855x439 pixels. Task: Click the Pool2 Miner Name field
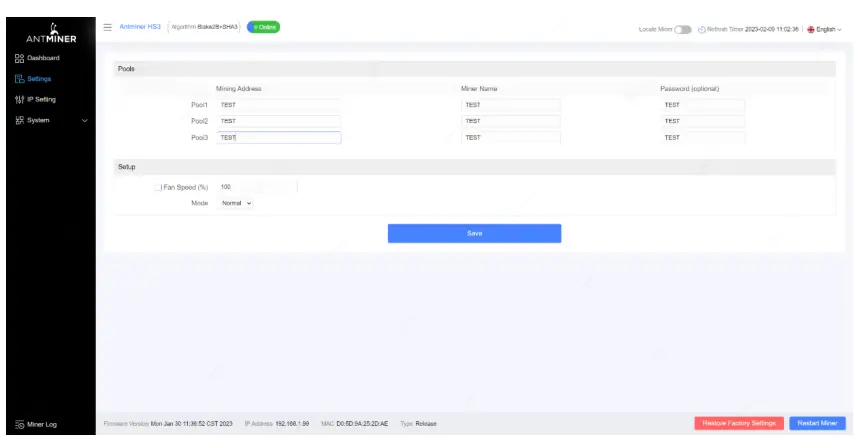[511, 121]
